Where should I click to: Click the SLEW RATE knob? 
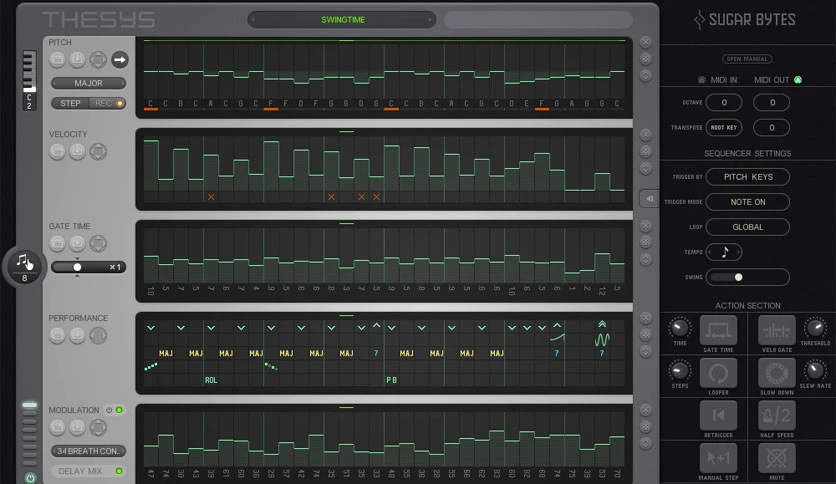click(815, 370)
